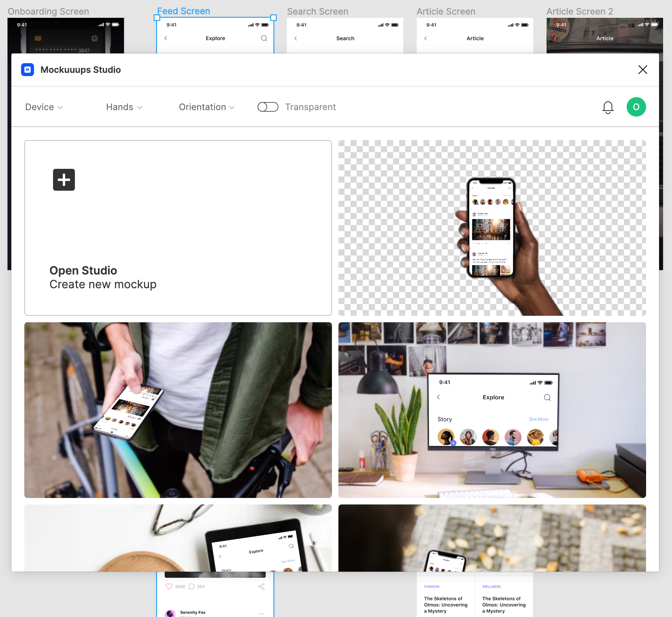Close the Mockuuups Studio dialog
This screenshot has height=617, width=672.
[x=643, y=70]
